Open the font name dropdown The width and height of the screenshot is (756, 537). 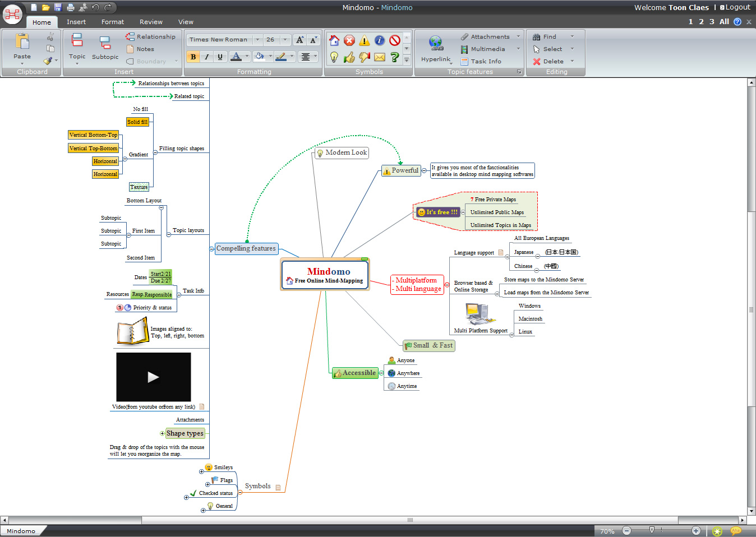[257, 40]
